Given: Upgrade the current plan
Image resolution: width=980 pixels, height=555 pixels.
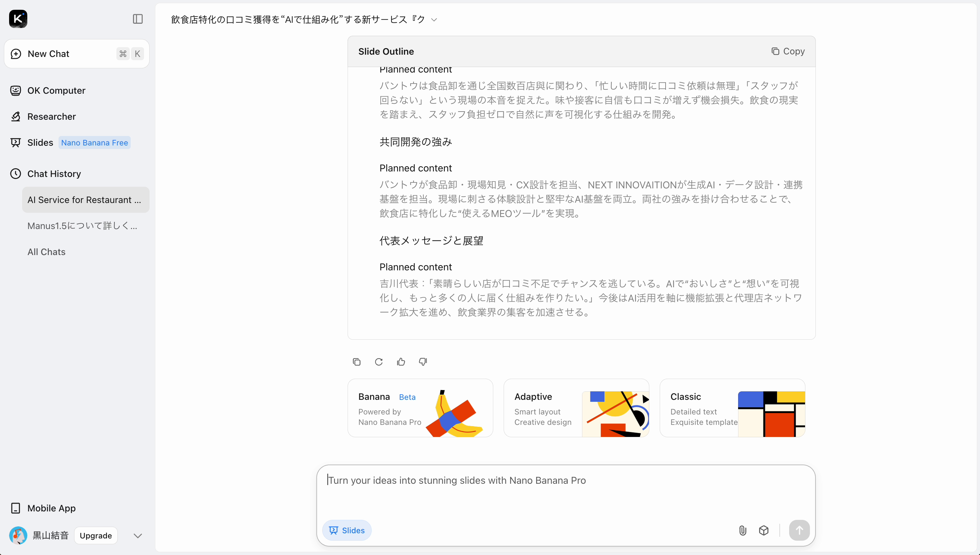Looking at the screenshot, I should click(96, 535).
